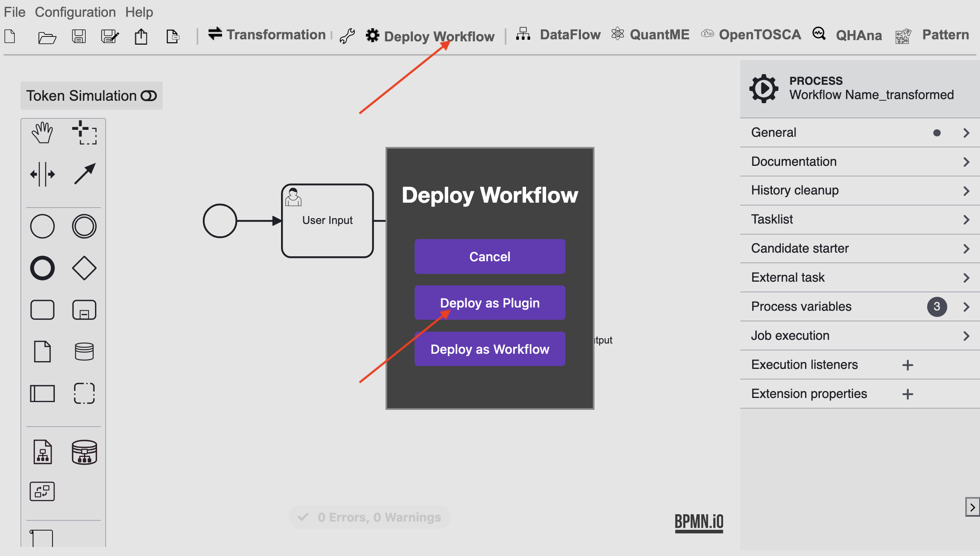Screen dimensions: 980x556
Task: Add an extension property with plus
Action: tap(908, 394)
